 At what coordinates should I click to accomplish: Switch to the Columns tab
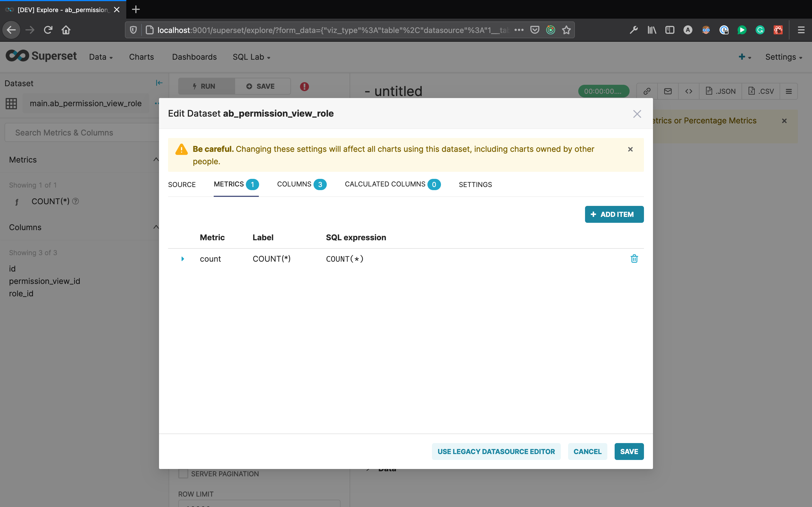301,184
